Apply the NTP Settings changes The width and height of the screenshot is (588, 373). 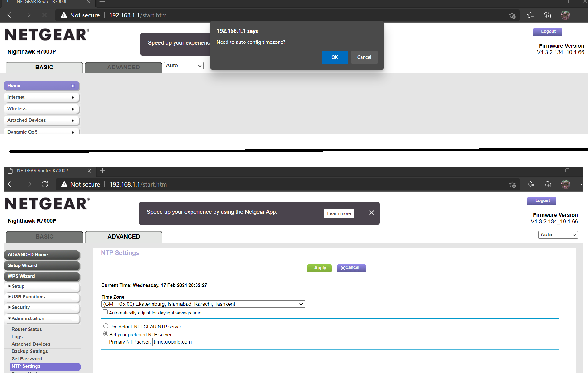pos(319,268)
